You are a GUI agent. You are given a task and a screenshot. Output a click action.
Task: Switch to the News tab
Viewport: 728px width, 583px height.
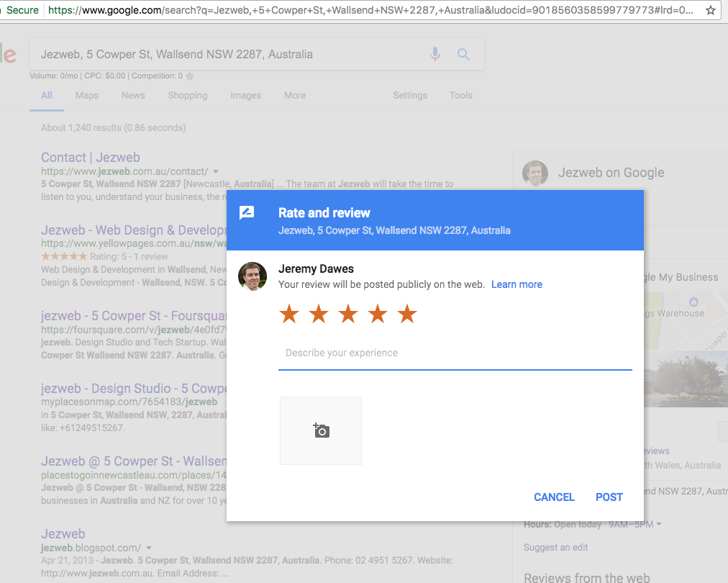coord(133,95)
